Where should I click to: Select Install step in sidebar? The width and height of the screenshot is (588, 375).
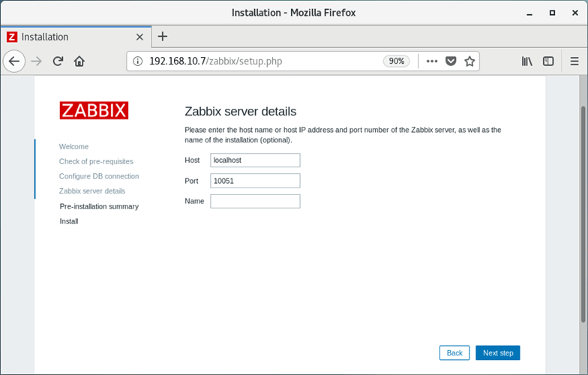pos(69,221)
